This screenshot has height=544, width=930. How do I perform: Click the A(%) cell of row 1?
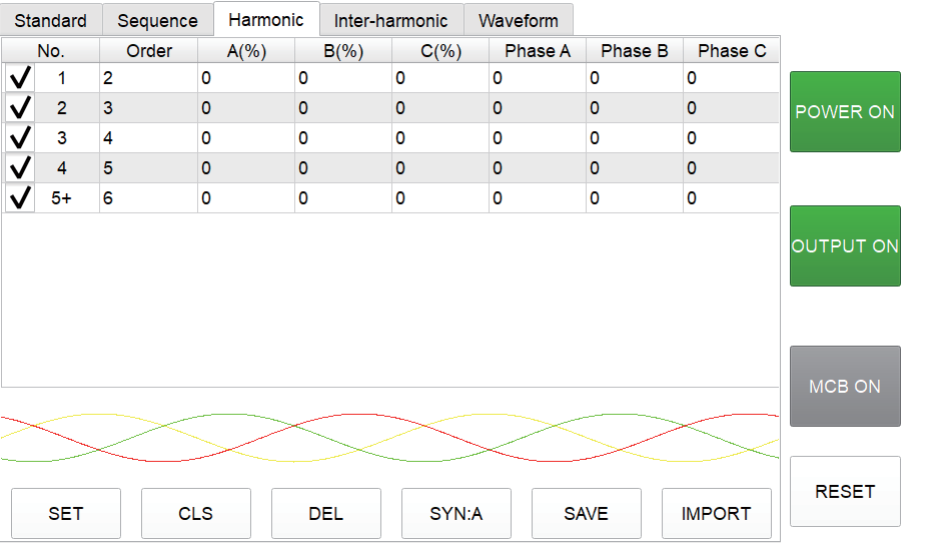click(246, 78)
